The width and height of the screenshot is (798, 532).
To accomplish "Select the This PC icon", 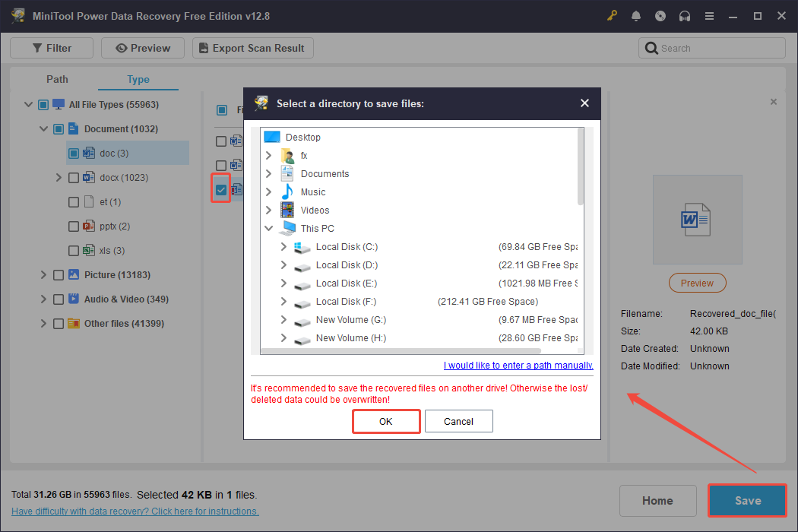I will [x=287, y=228].
